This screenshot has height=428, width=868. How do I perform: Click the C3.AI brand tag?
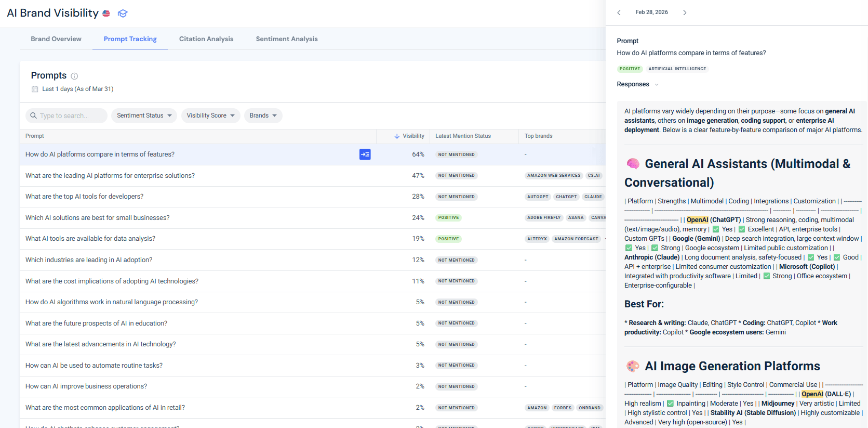pyautogui.click(x=594, y=176)
